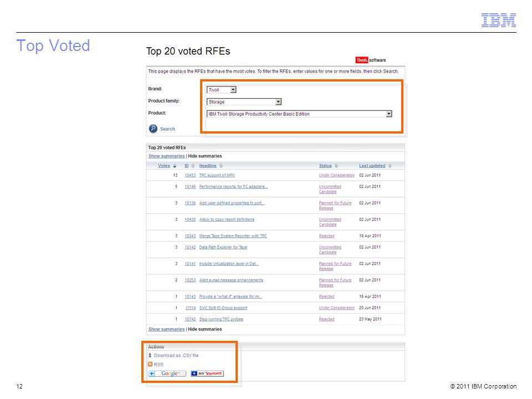Click Under Consideration status for RFE 10453
The width and height of the screenshot is (532, 399).
tap(336, 176)
